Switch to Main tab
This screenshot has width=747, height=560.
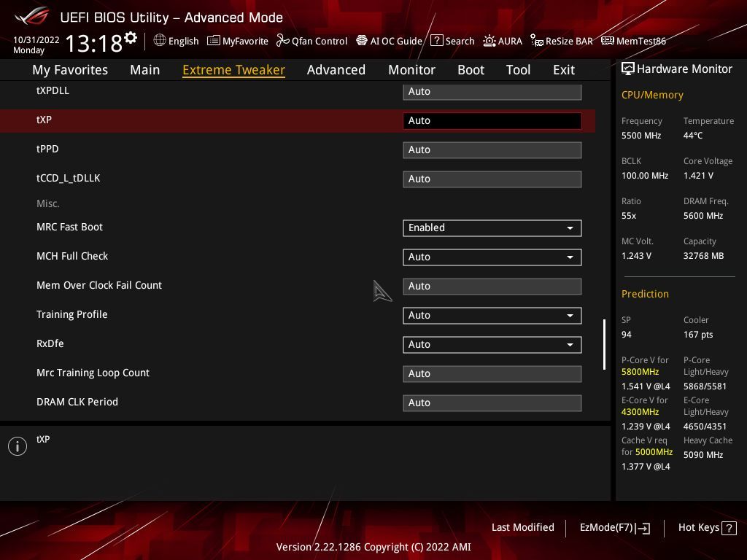145,70
